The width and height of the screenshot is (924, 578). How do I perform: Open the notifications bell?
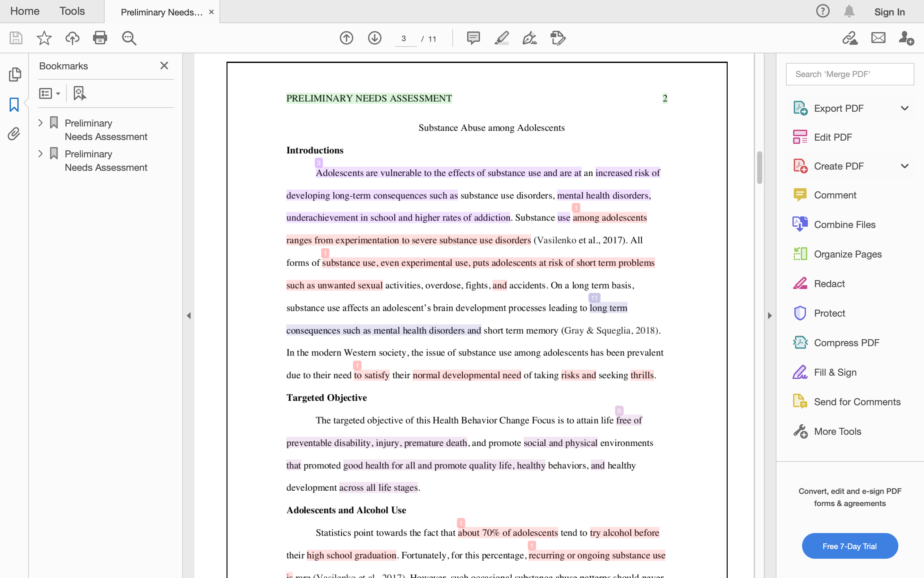[x=849, y=11]
